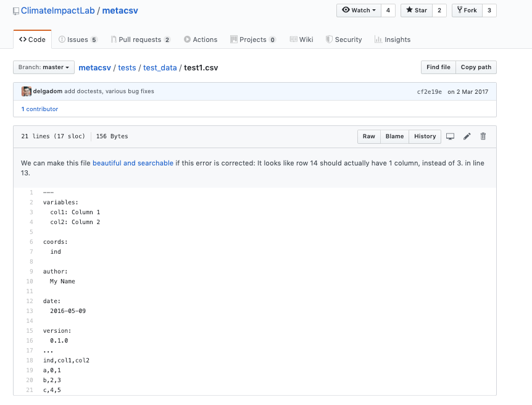Follow the 'beautiful and searchable' link
This screenshot has height=405, width=532.
(133, 163)
